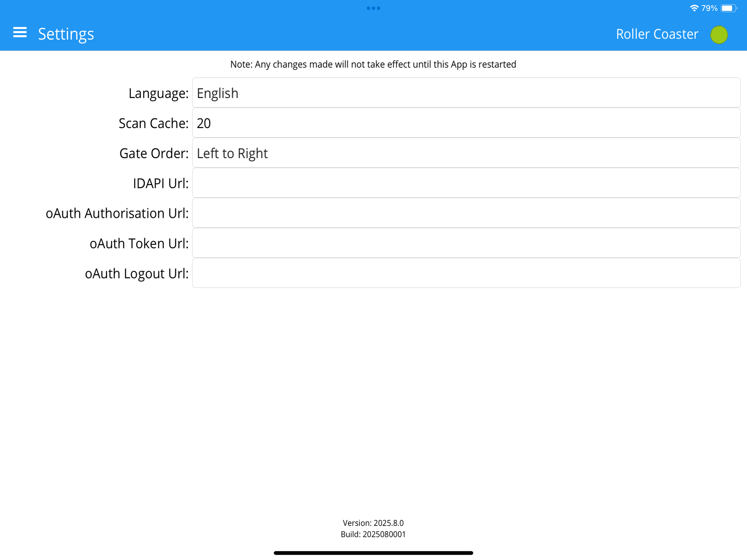Click the green status indicator circle
The image size is (747, 560).
pos(719,34)
